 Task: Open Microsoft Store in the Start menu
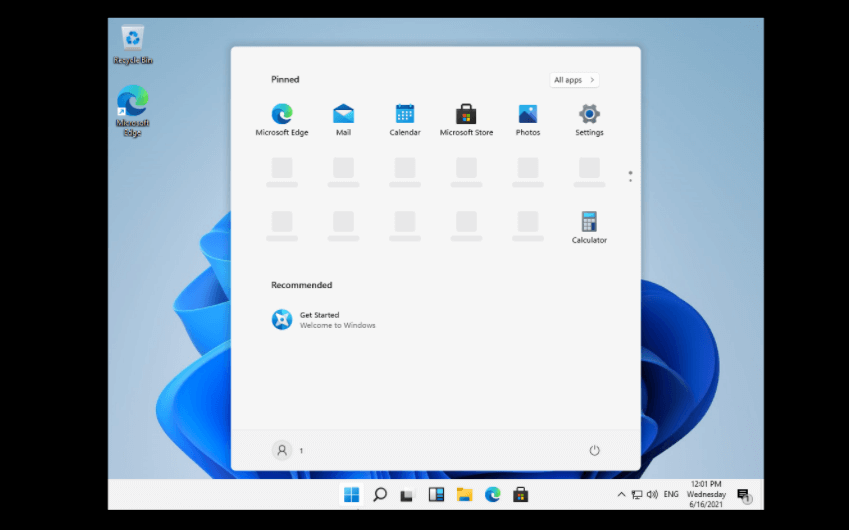pos(466,115)
